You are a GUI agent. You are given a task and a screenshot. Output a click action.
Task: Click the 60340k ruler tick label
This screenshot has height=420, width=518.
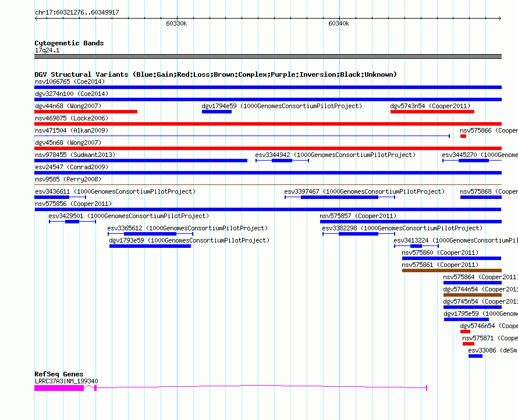tap(339, 23)
